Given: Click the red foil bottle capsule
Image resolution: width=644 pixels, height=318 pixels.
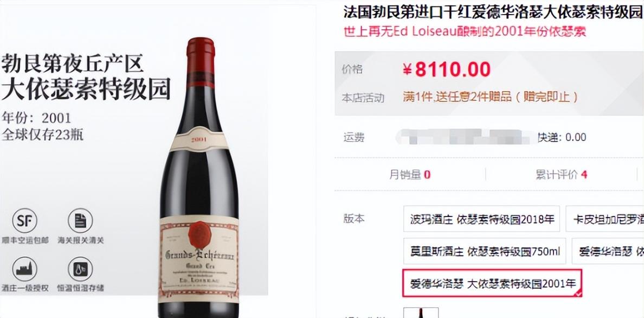Looking at the screenshot, I should tap(201, 62).
